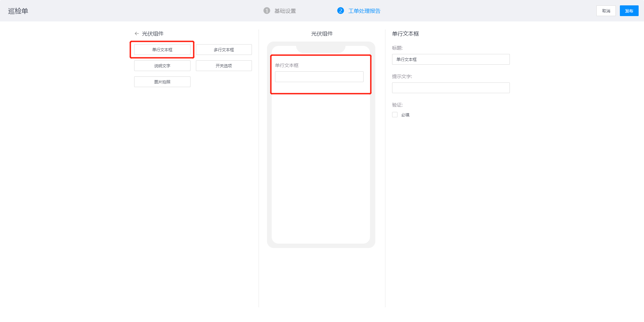Viewport: 644px width, 322px height.
Task: Add a 多行文本框 component
Action: (224, 50)
